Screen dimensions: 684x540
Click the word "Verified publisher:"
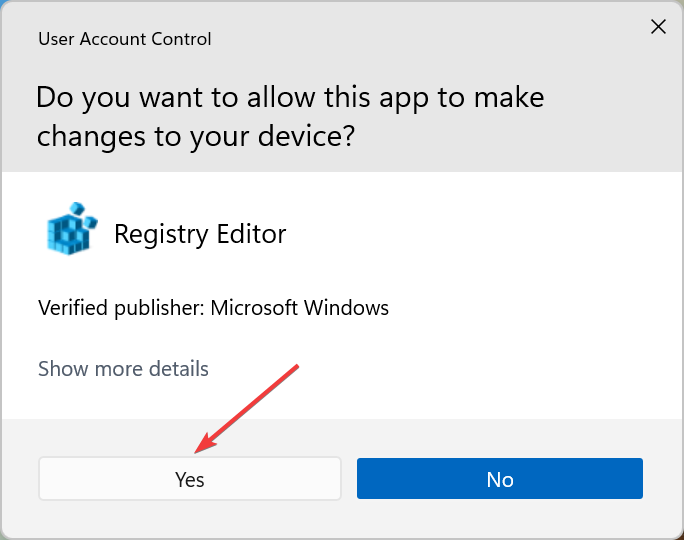click(x=121, y=308)
